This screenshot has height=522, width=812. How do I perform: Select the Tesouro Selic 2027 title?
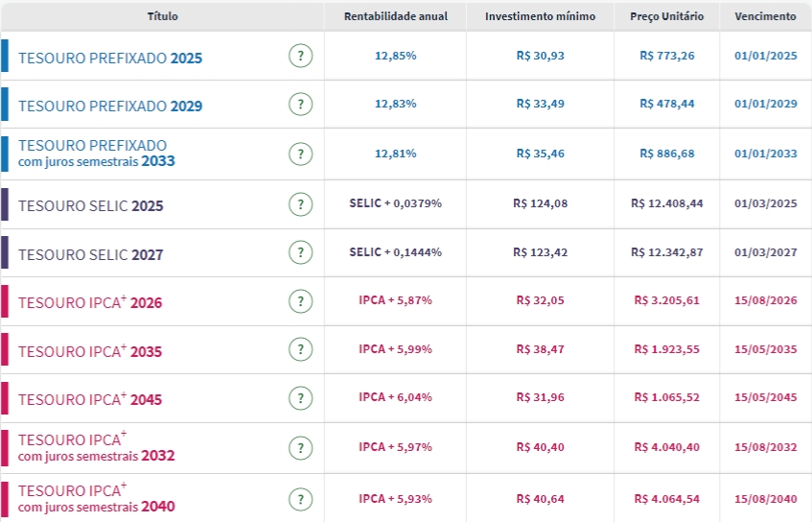tap(90, 255)
